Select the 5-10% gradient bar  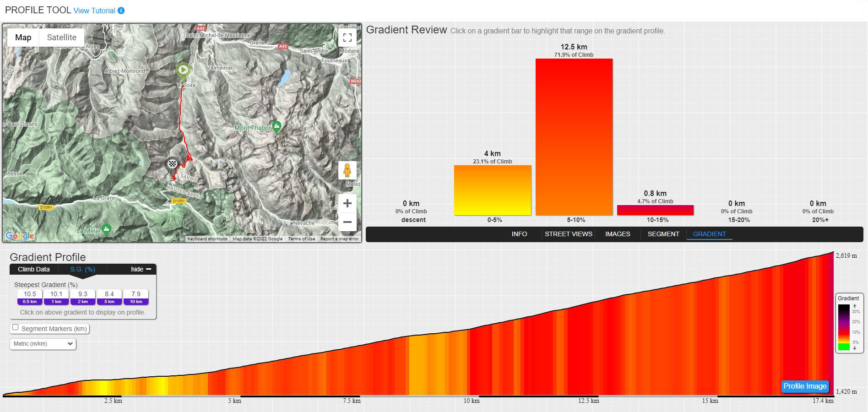574,137
